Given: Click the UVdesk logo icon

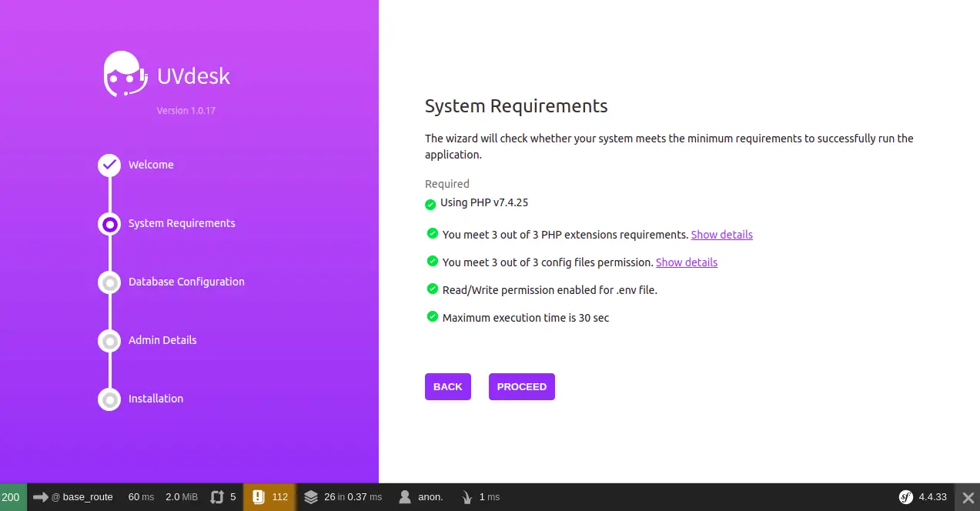Looking at the screenshot, I should pos(125,74).
